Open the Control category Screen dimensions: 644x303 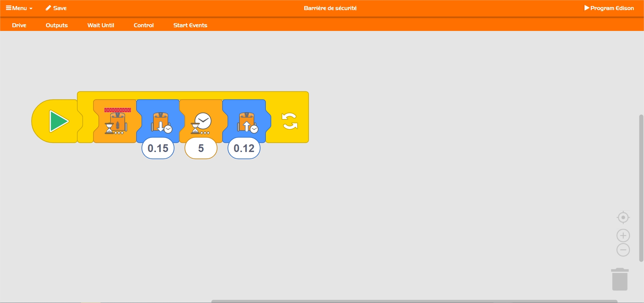pos(144,25)
